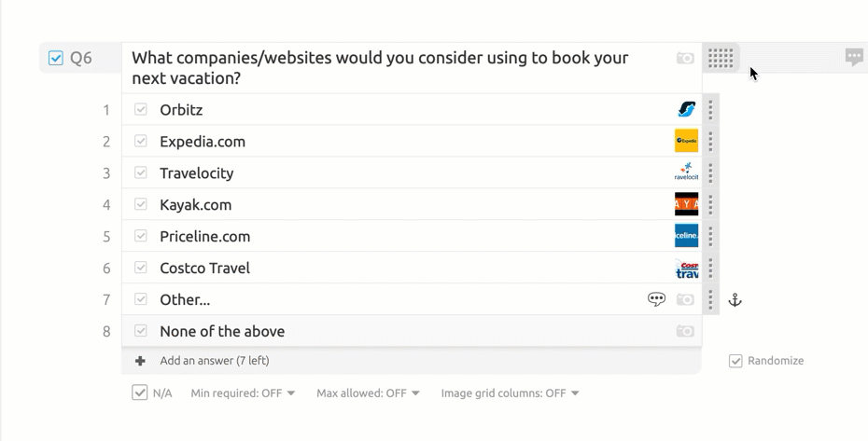This screenshot has height=441, width=868.
Task: Click 'Add an answer (7 left)' link
Action: 215,361
